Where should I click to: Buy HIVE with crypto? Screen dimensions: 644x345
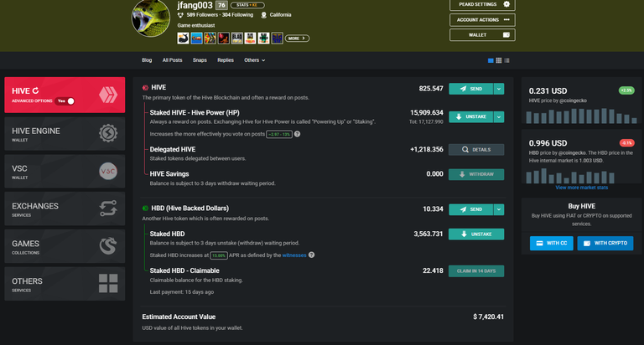(x=605, y=244)
